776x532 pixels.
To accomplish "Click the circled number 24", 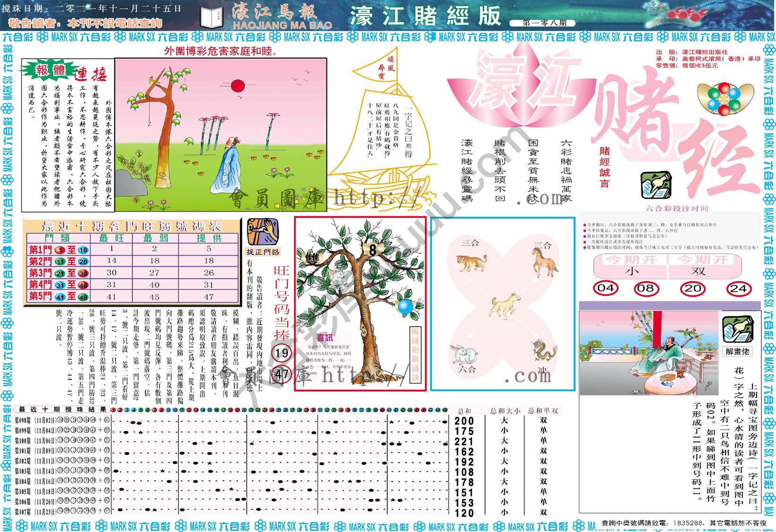I will [x=738, y=288].
